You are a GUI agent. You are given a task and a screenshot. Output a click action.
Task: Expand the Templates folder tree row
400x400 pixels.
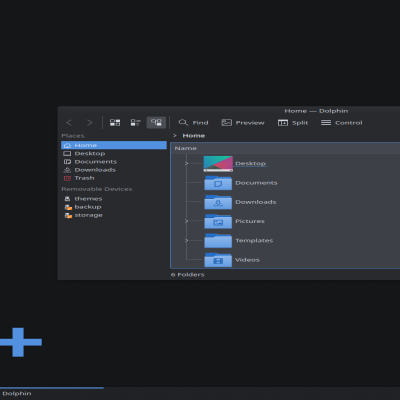tap(186, 240)
